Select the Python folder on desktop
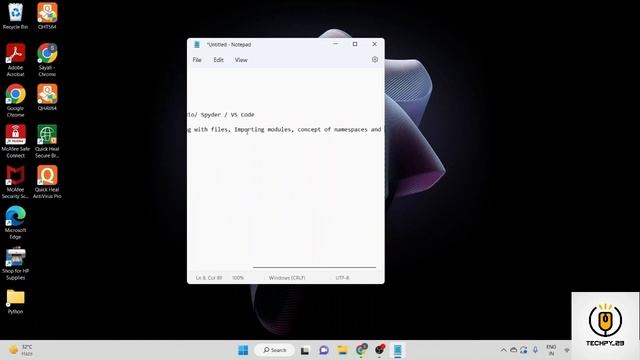640x360 pixels. (x=15, y=301)
